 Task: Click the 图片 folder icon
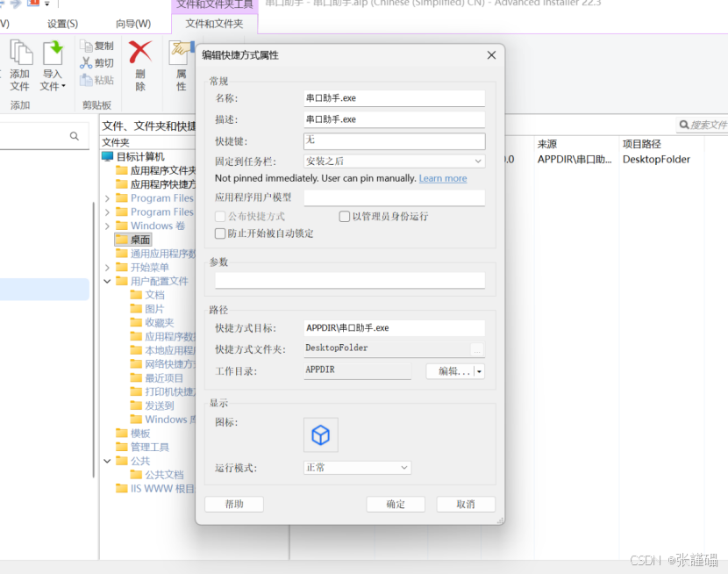[x=136, y=308]
